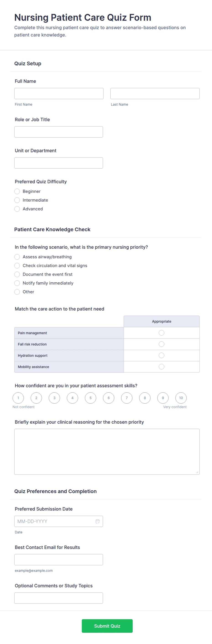Click the Optional Comments field
This screenshot has width=212, height=644.
[x=59, y=598]
